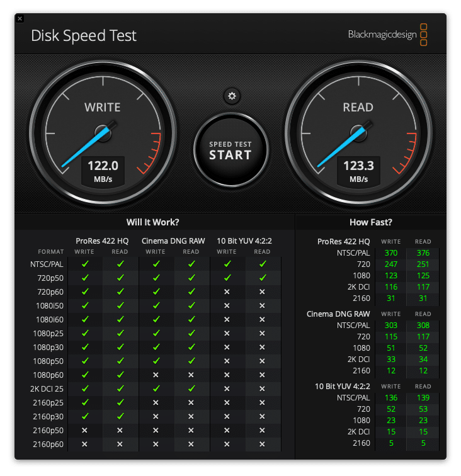This screenshot has width=461, height=476.
Task: Click Cinema DNG NTSC/PAL read value 308
Action: click(423, 326)
